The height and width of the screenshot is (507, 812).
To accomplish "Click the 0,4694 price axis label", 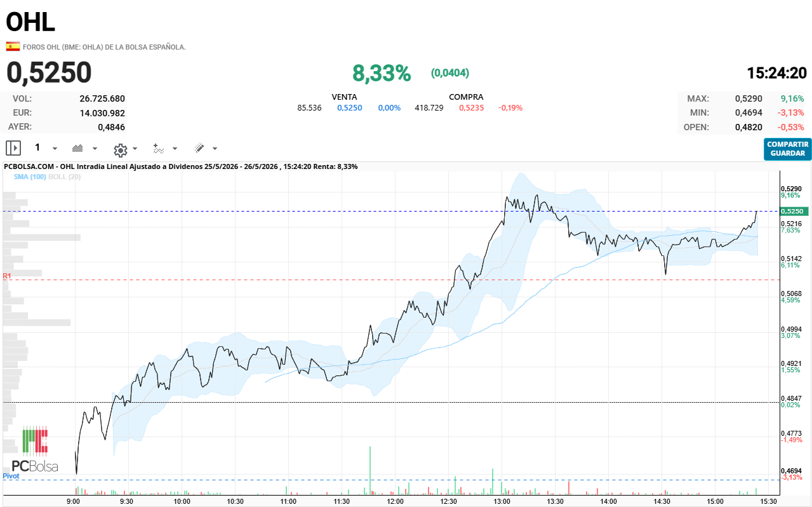I will 791,471.
